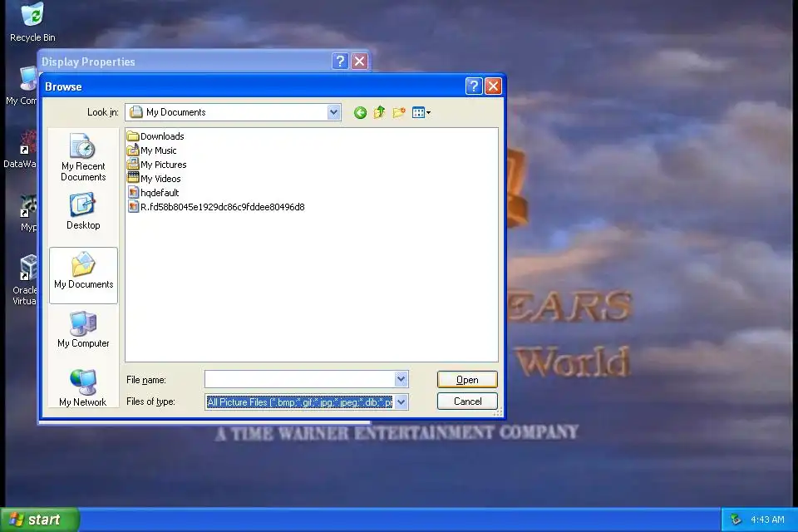Screen dimensions: 798x532
Task: Select the My Pictures folder
Action: pos(157,165)
